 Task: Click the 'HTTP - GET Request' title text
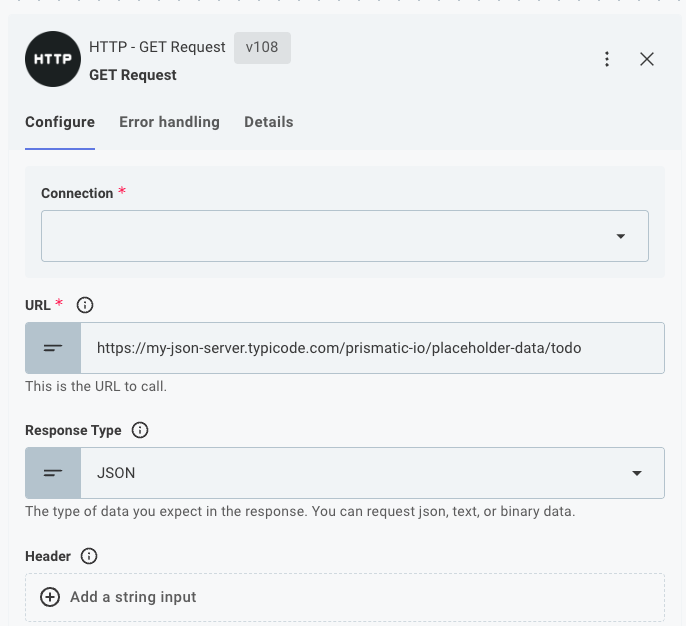click(157, 47)
